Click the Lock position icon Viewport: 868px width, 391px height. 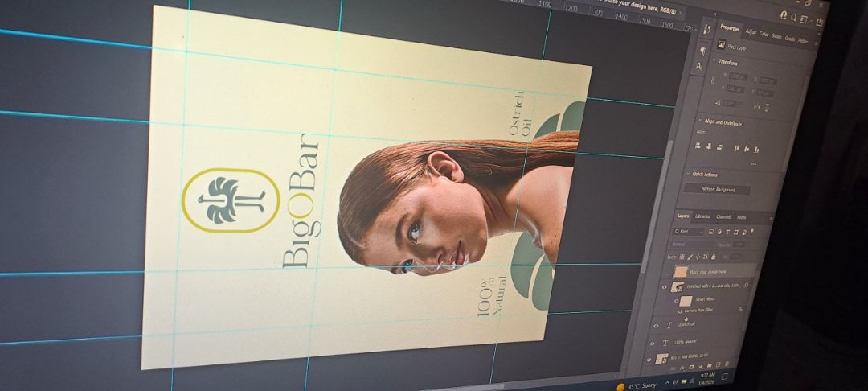click(x=698, y=257)
